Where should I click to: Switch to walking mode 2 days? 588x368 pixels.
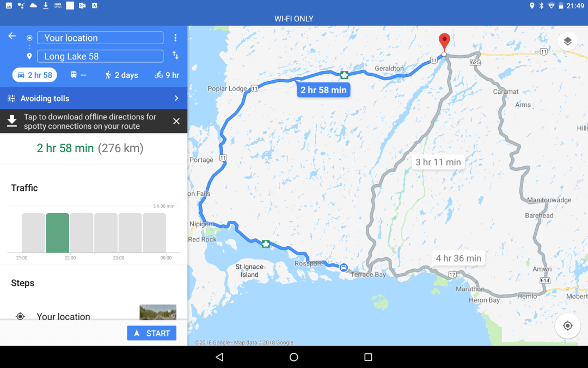(x=121, y=75)
